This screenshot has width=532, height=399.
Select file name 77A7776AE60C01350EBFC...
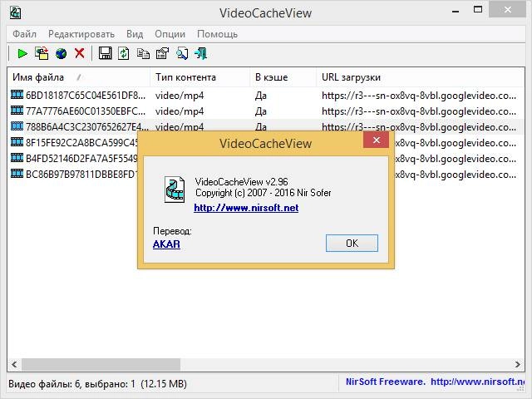click(86, 111)
